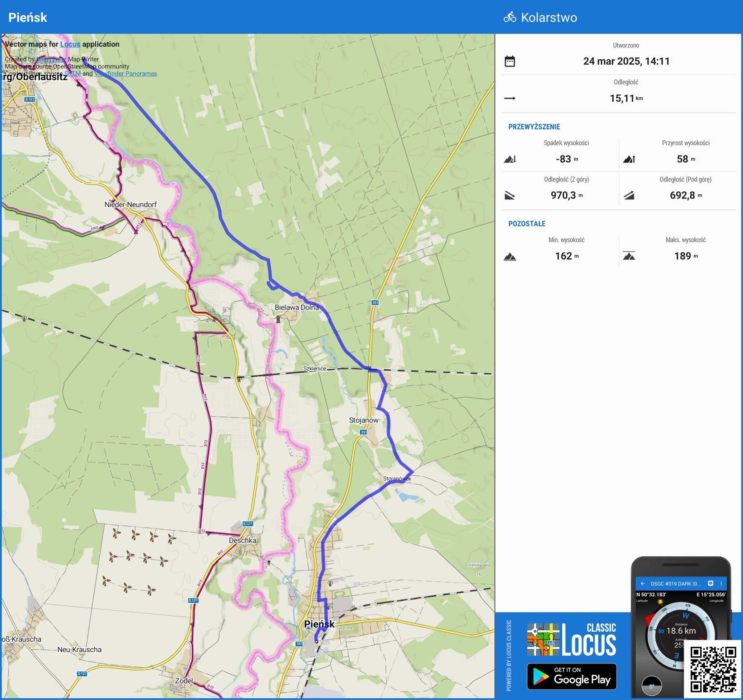
Task: Click the elevation loss (Spadek wysokości) icon
Action: (x=509, y=159)
